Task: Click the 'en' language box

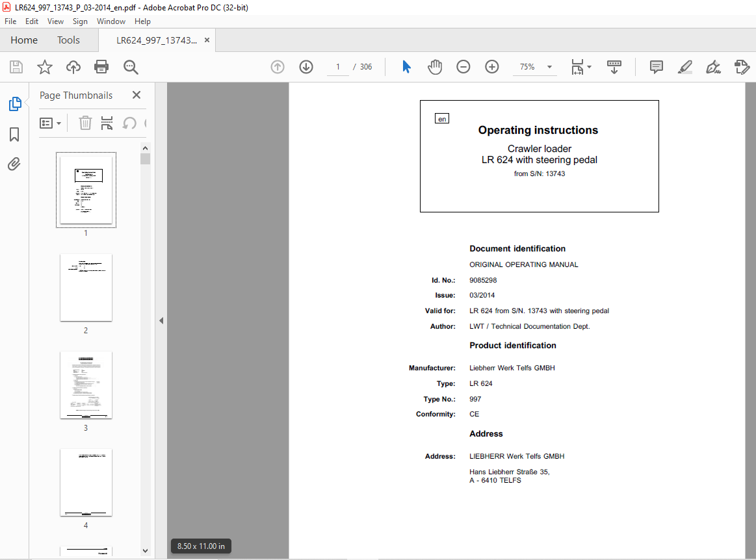Action: click(x=442, y=118)
